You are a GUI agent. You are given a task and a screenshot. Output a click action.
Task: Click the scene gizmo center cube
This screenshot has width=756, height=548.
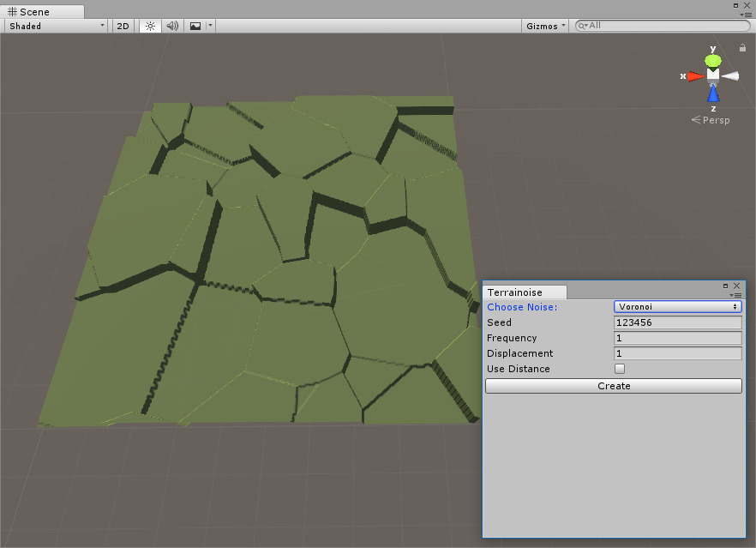[x=713, y=75]
